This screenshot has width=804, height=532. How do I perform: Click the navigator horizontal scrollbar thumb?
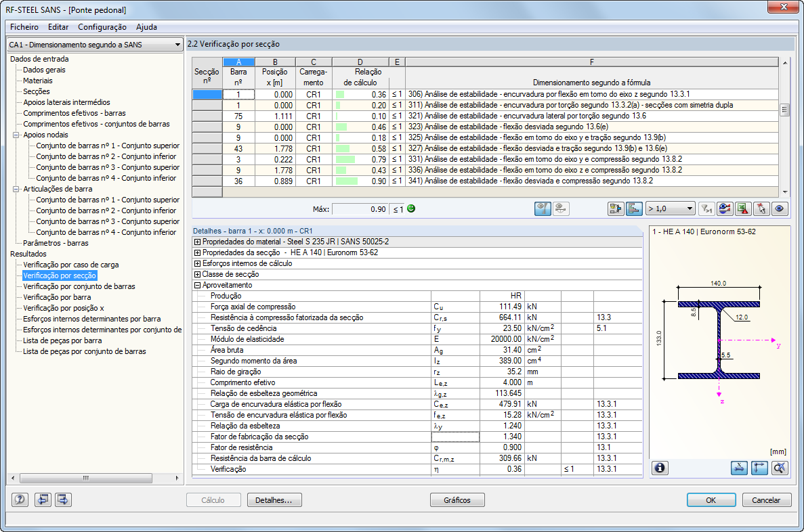pos(85,478)
